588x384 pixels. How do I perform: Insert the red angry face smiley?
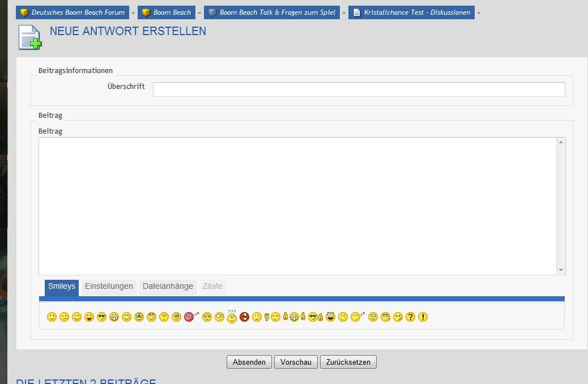point(244,317)
